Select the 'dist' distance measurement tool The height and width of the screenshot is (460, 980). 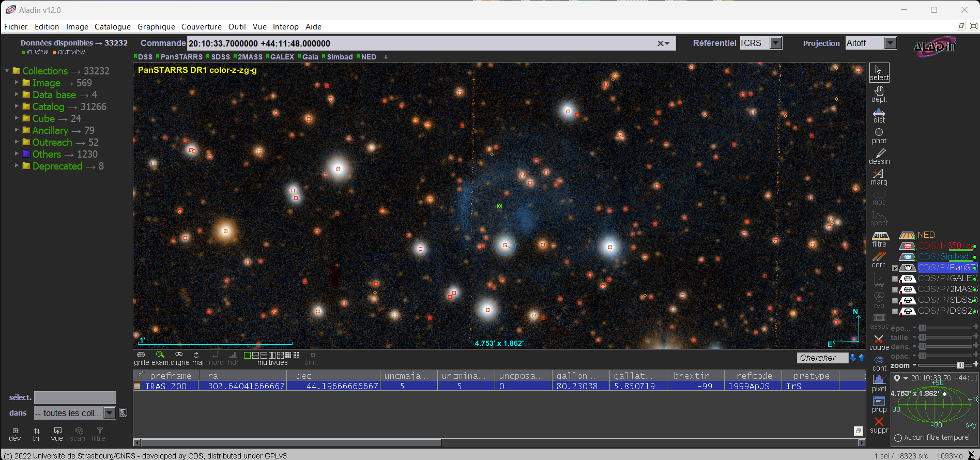pyautogui.click(x=879, y=115)
